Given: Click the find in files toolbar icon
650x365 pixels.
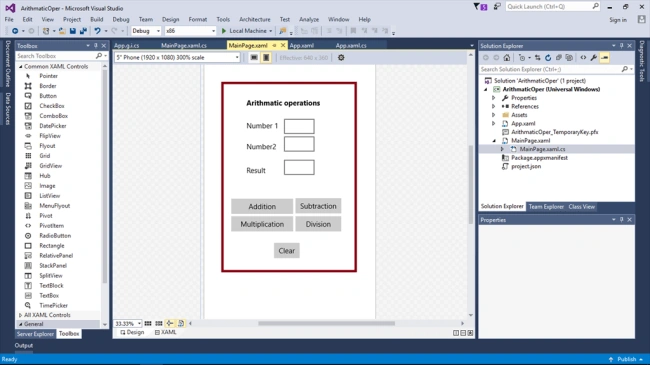Looking at the screenshot, I should [283, 31].
